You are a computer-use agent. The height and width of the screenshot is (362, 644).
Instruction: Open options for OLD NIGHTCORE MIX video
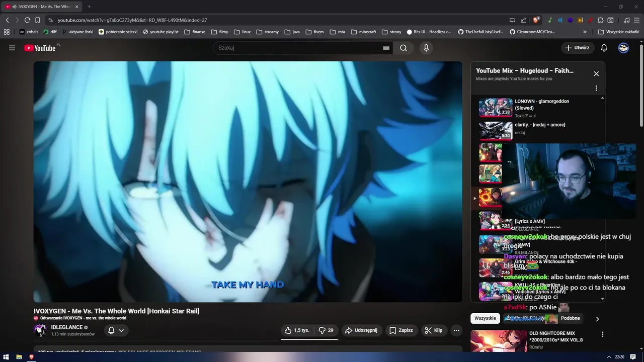tap(603, 334)
